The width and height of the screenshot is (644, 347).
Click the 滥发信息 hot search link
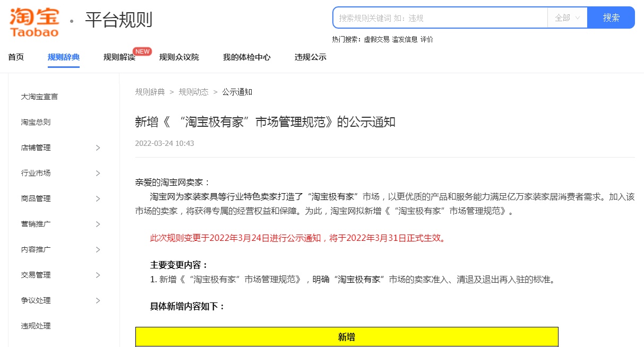(405, 39)
